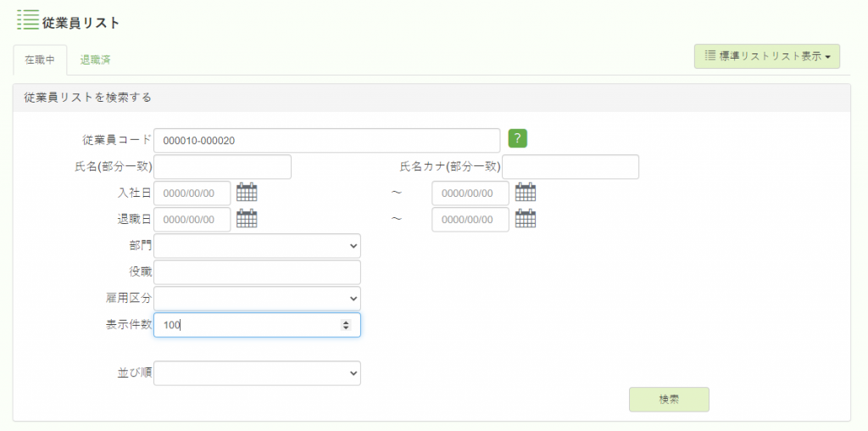Adjust 表示件数 using the spinner arrows

(x=346, y=325)
